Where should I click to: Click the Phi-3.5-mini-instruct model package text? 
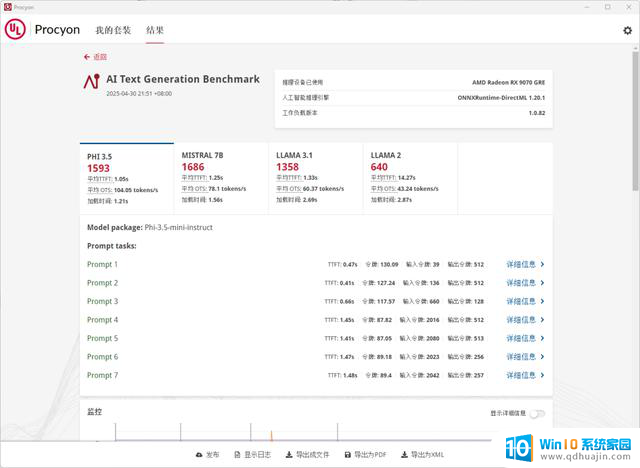tap(178, 228)
